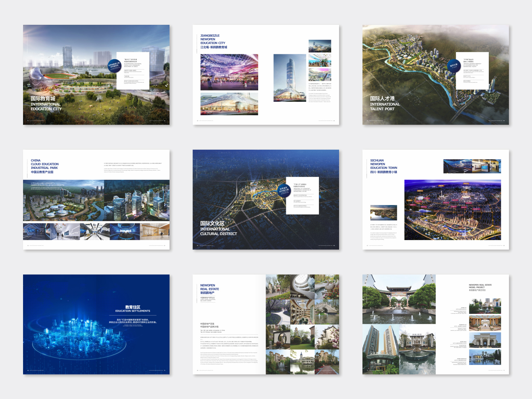This screenshot has width=532, height=399.
Task: Open mall exterior rendering below purple interior
Action: tap(229, 104)
